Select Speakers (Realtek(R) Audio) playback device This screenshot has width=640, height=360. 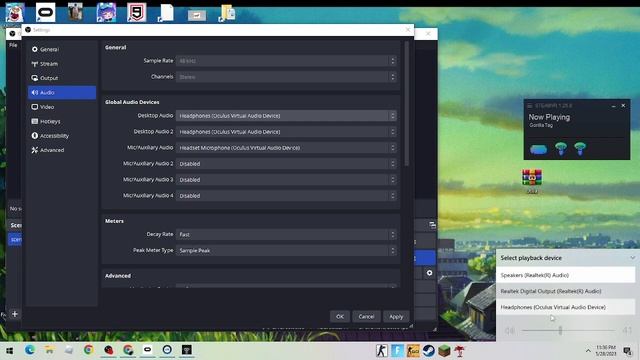click(x=566, y=275)
